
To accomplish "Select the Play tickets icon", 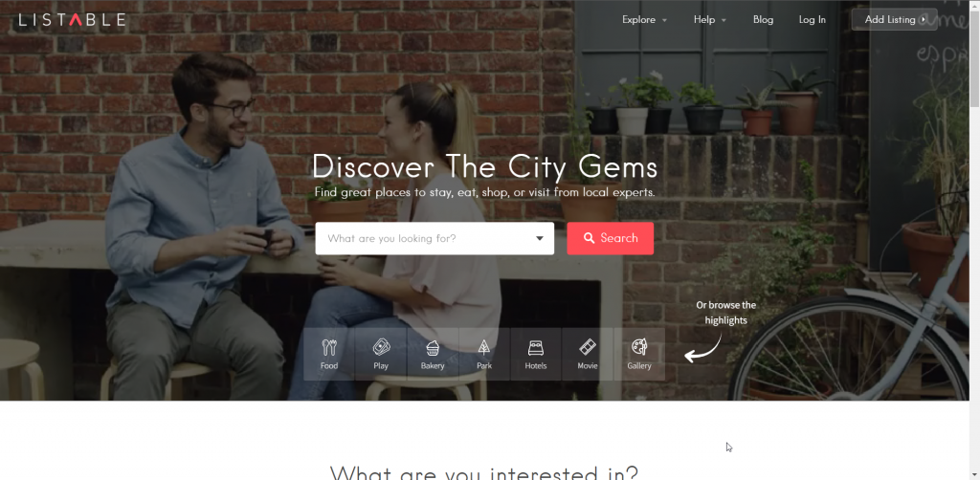I will click(x=381, y=347).
